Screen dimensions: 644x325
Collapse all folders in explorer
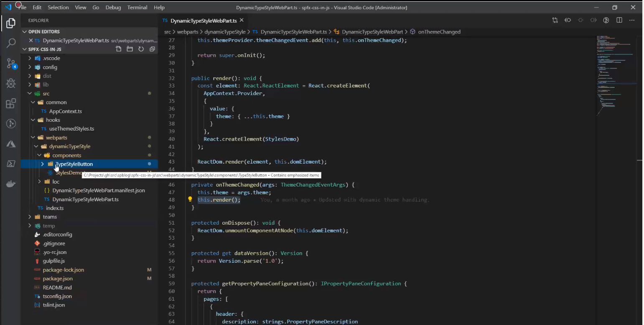[152, 49]
